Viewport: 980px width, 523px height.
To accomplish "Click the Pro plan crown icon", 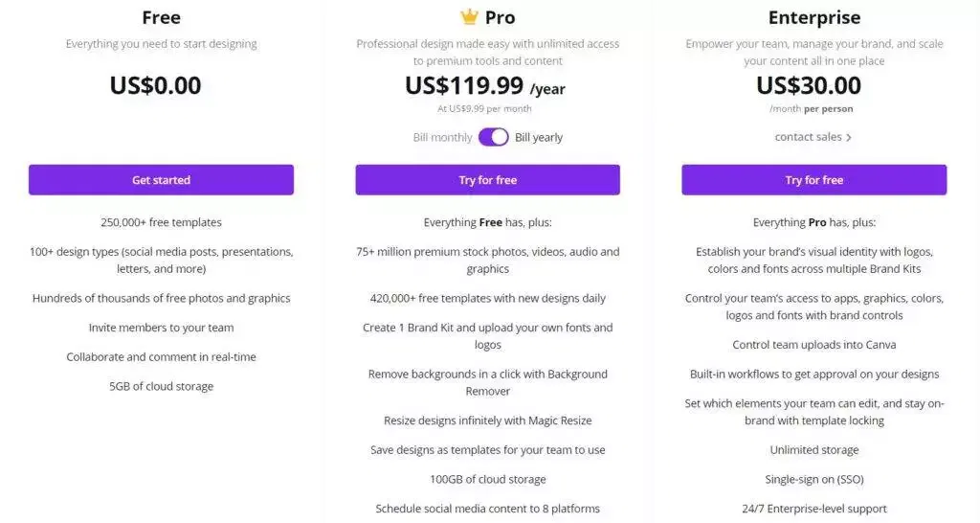I will tap(469, 17).
